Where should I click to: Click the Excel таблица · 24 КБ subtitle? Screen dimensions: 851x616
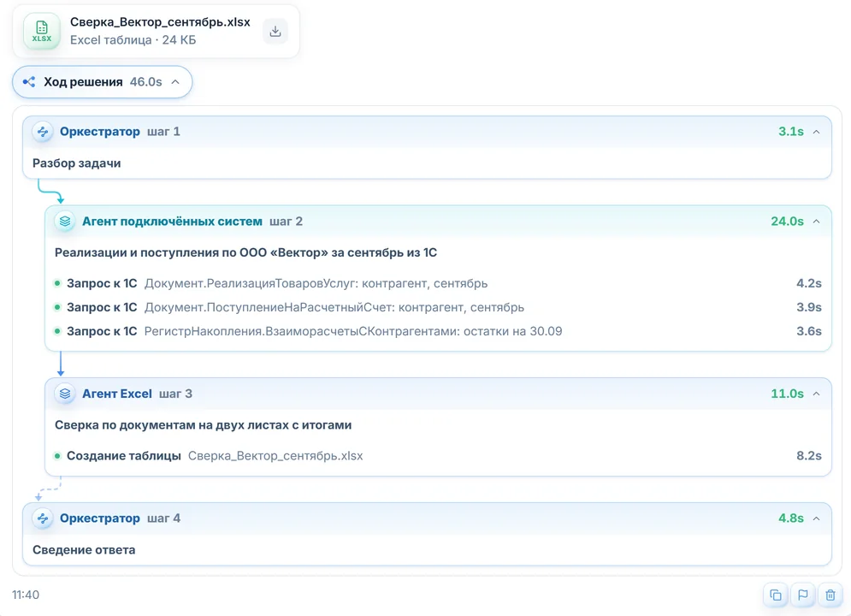133,40
